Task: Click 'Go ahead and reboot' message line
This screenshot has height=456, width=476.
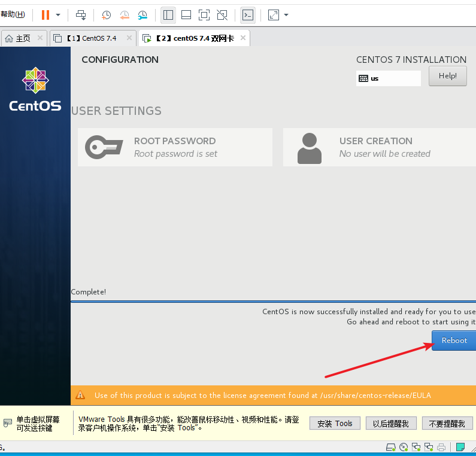Action: click(411, 321)
